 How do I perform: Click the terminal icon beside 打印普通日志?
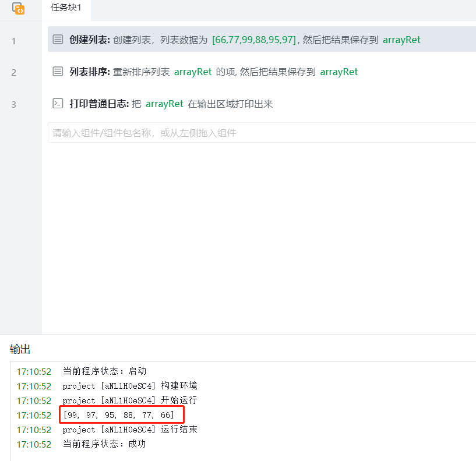(x=58, y=104)
